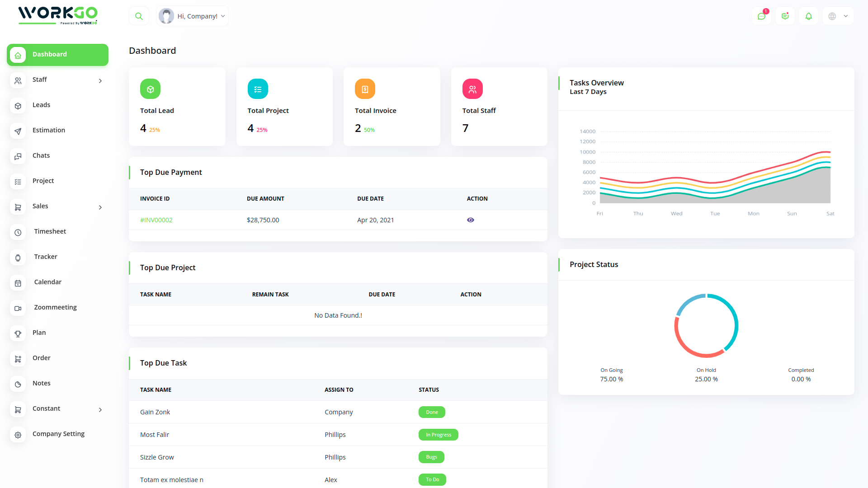868x488 pixels.
Task: Click the notifications bell icon
Action: [809, 16]
